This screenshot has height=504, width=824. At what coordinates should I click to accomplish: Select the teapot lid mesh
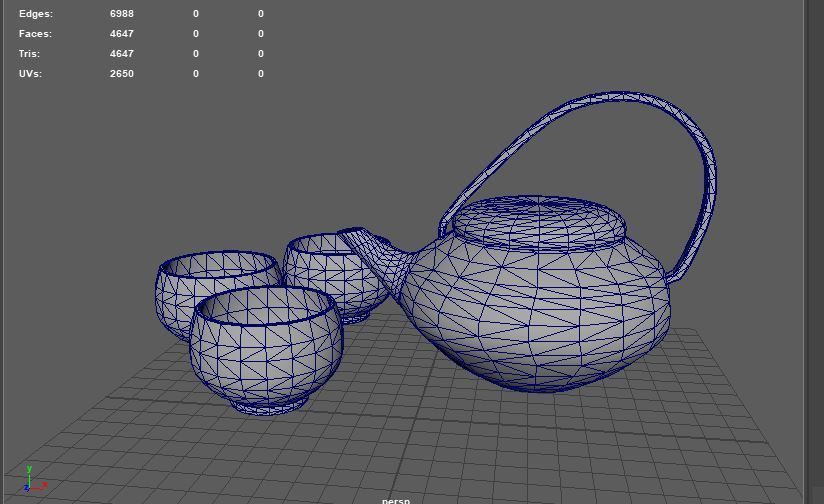pos(539,221)
